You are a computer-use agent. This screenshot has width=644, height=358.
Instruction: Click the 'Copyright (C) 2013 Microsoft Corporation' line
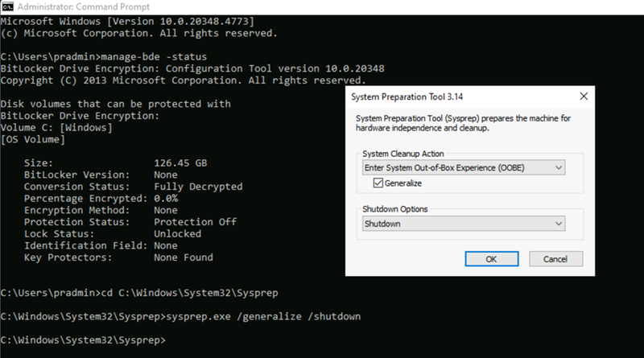tap(184, 80)
